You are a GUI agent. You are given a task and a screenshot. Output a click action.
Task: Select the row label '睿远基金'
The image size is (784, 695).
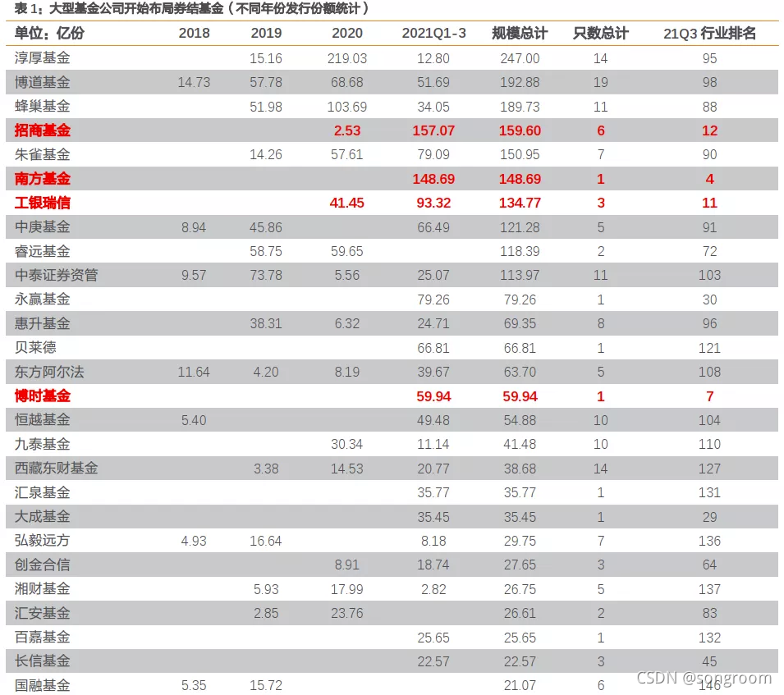42,251
